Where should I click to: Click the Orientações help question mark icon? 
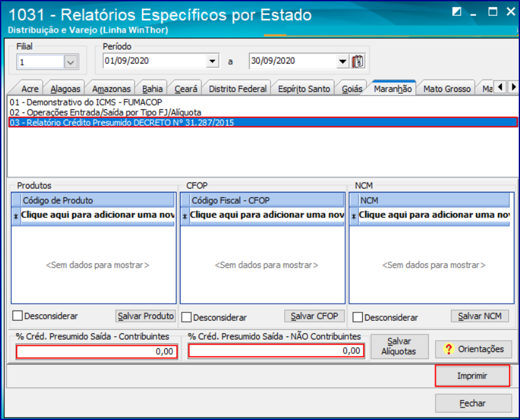tap(448, 349)
